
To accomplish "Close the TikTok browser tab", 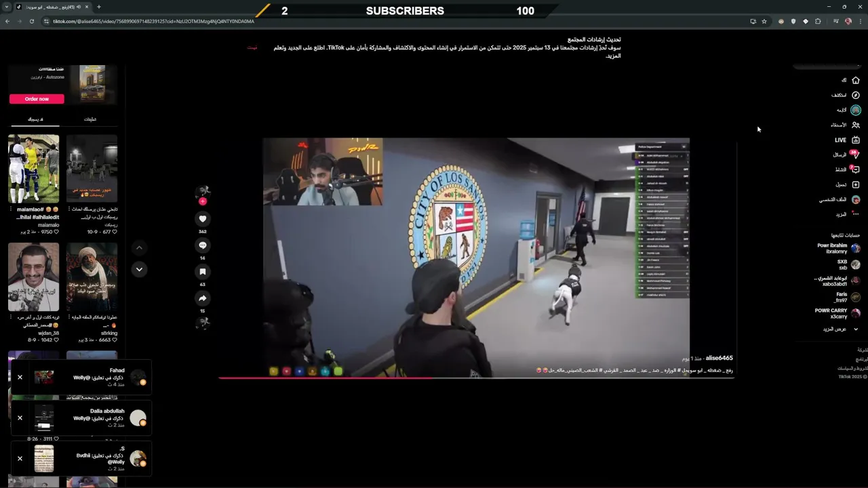I will click(x=87, y=7).
